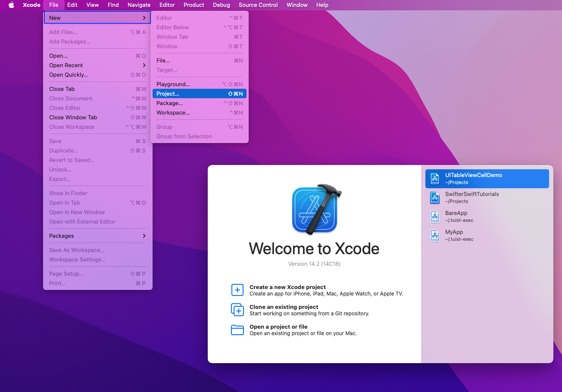Close the File menu in menu bar
The width and height of the screenshot is (562, 392).
[x=54, y=5]
